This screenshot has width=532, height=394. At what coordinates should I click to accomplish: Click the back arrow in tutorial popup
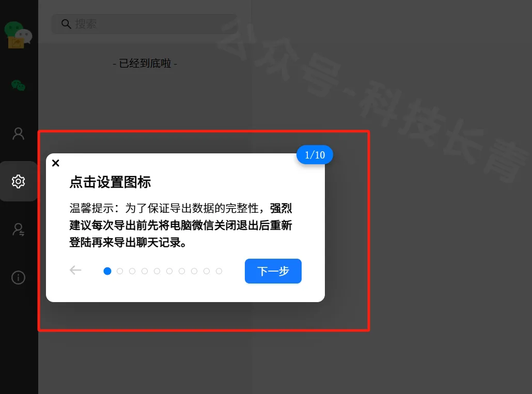click(x=75, y=270)
